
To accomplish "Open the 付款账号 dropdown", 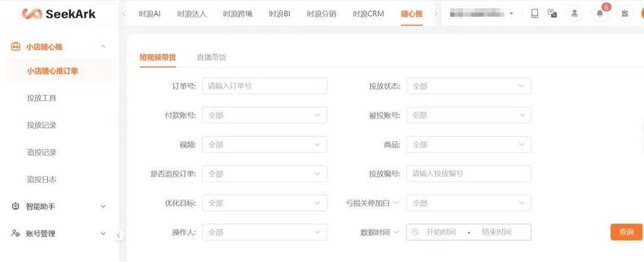I will coord(264,116).
